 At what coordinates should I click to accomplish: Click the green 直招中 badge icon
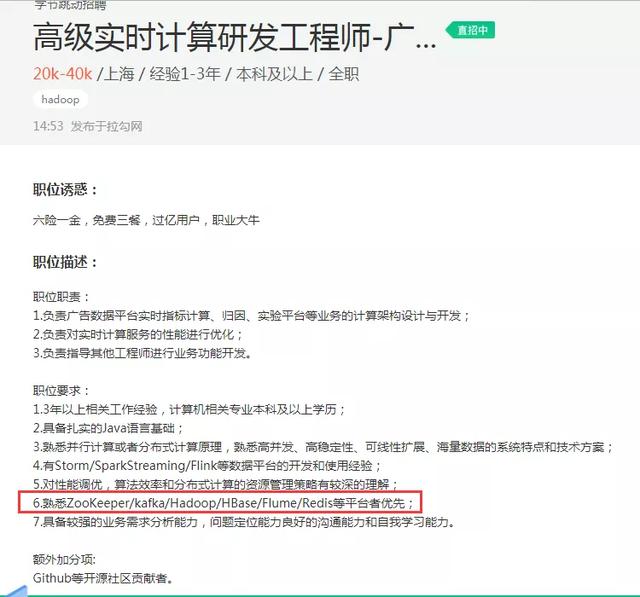point(470,30)
